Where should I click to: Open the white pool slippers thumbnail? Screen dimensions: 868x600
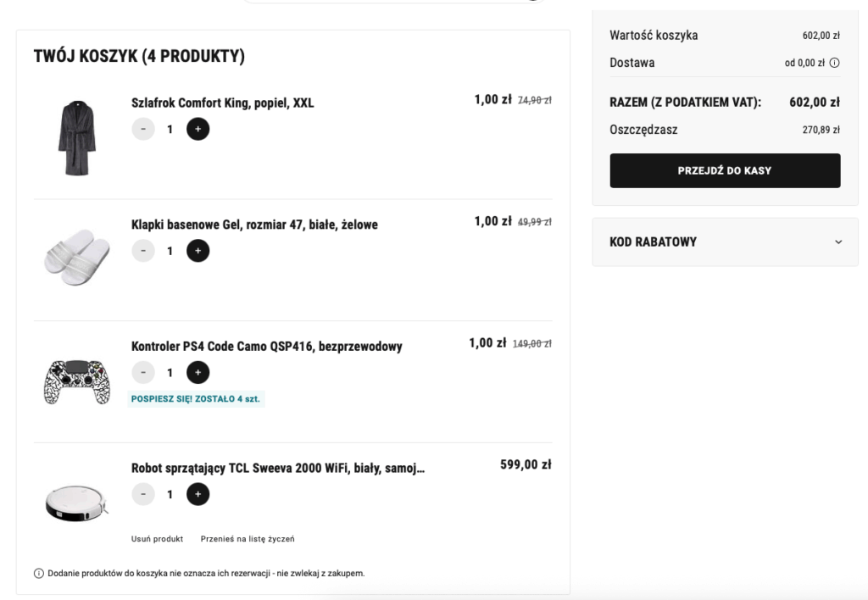pyautogui.click(x=77, y=259)
